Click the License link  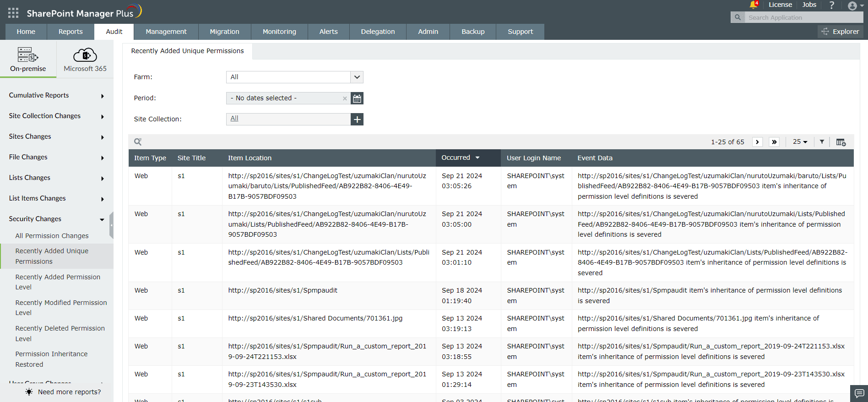[x=780, y=5]
